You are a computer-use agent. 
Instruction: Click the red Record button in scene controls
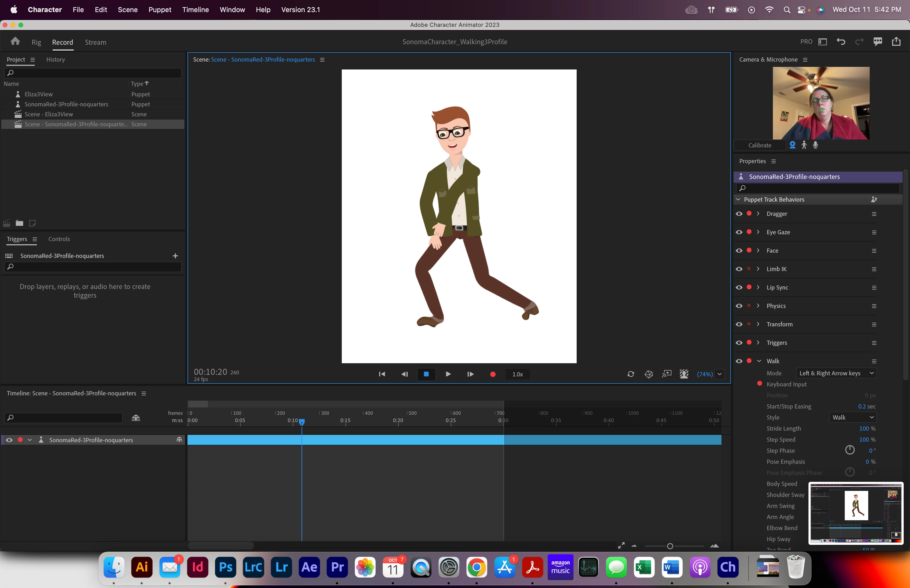pos(493,374)
